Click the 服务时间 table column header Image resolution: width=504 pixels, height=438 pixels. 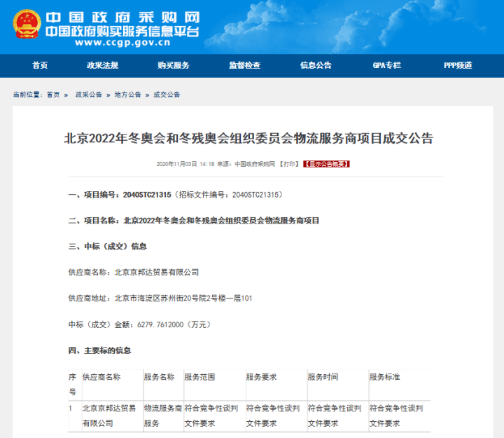pyautogui.click(x=323, y=377)
